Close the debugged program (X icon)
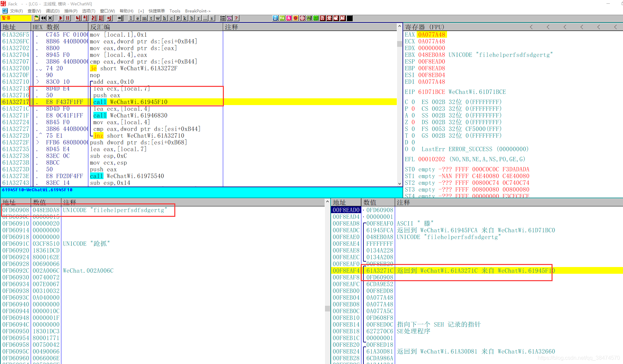The width and height of the screenshot is (623, 364). click(x=50, y=18)
